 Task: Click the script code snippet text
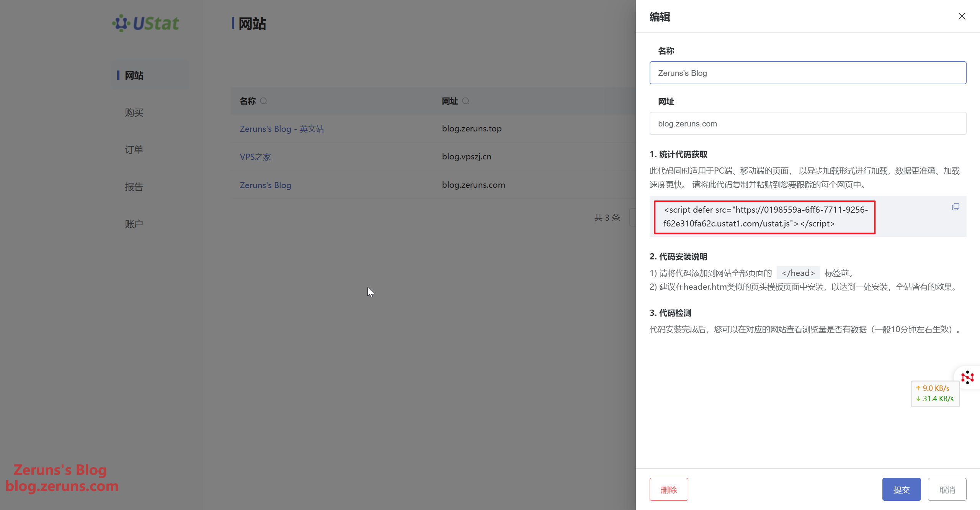[x=765, y=217]
